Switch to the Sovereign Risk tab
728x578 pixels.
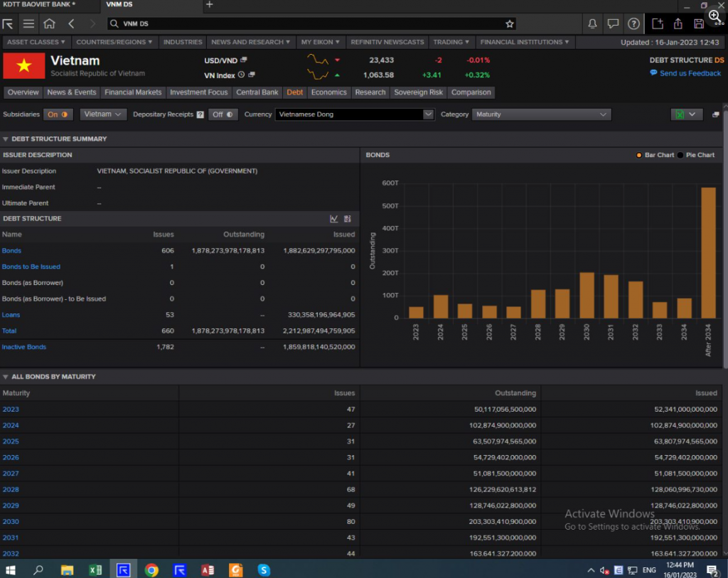tap(418, 92)
